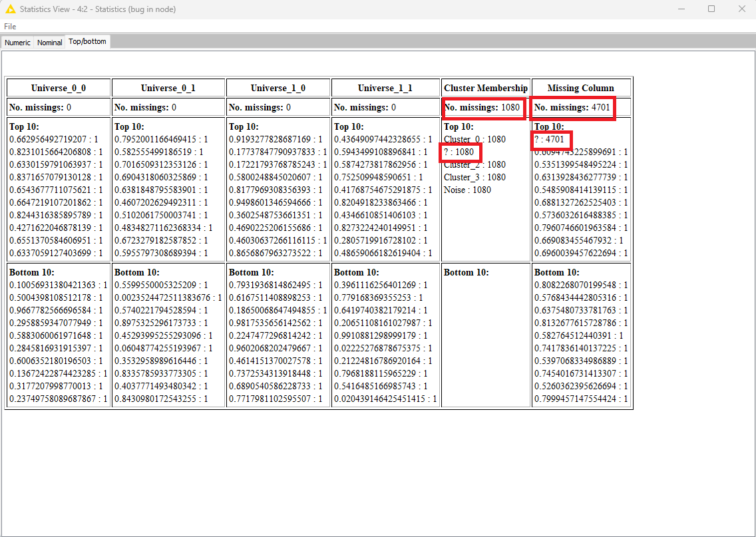756x537 pixels.
Task: Click the No. missings 1080 cell
Action: coord(482,108)
